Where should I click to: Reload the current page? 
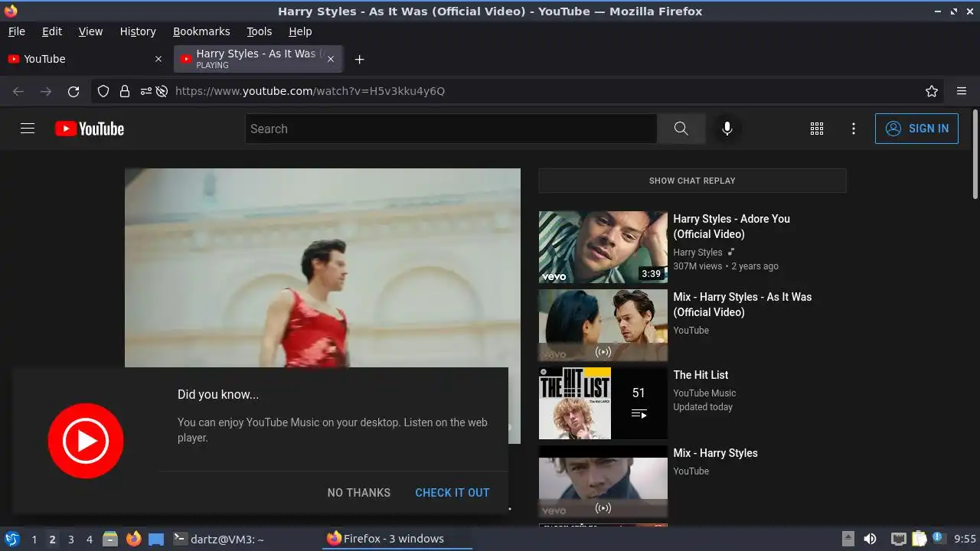click(x=73, y=91)
